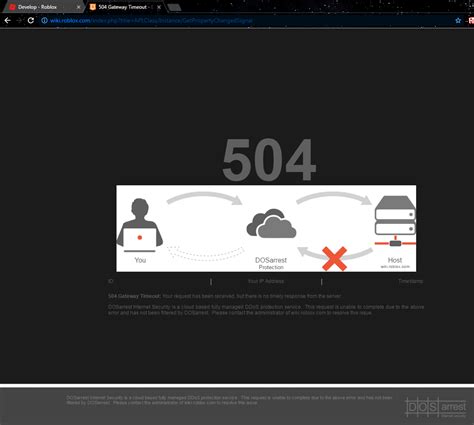474x425 pixels.
Task: Click the Host server icon in diagram
Action: (x=395, y=221)
